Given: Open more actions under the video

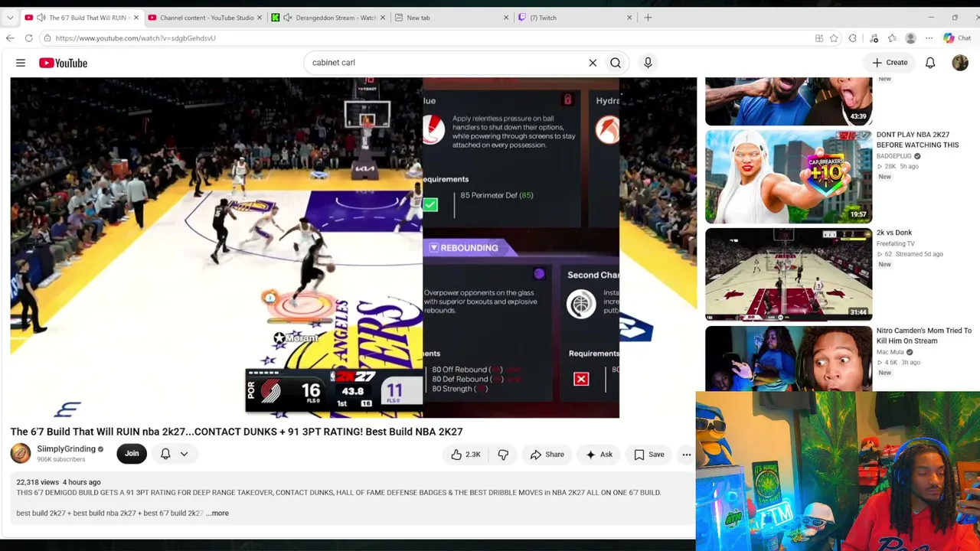Looking at the screenshot, I should pyautogui.click(x=686, y=455).
